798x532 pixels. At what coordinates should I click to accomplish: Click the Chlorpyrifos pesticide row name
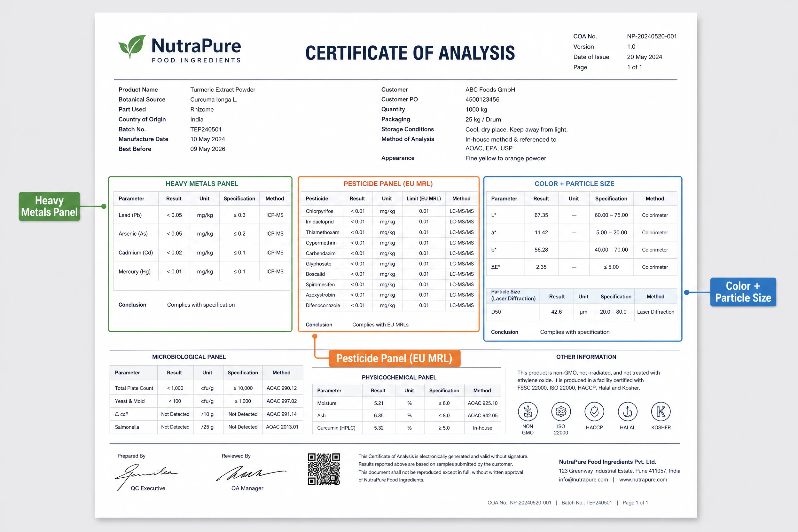click(x=319, y=211)
